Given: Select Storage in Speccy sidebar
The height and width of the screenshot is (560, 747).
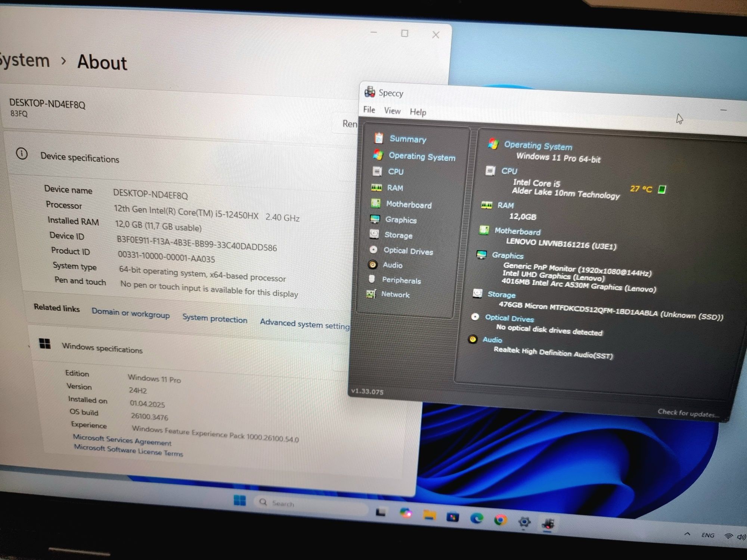Looking at the screenshot, I should click(399, 235).
